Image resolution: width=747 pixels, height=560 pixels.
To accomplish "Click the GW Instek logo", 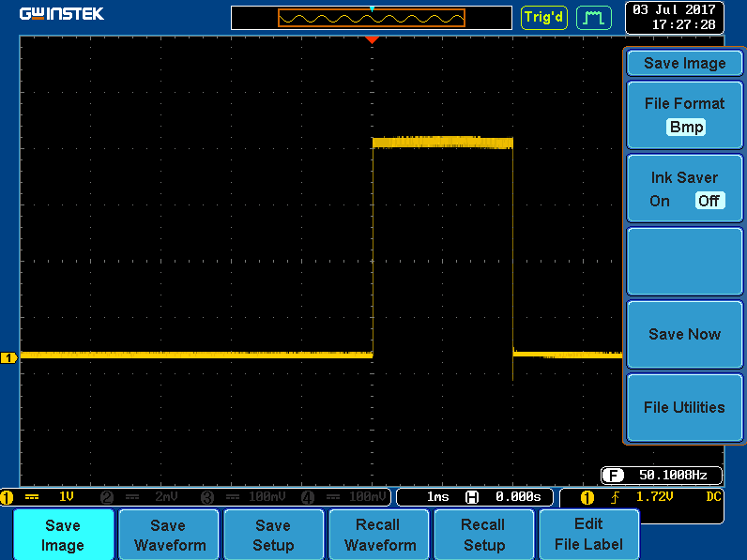I will pyautogui.click(x=62, y=14).
